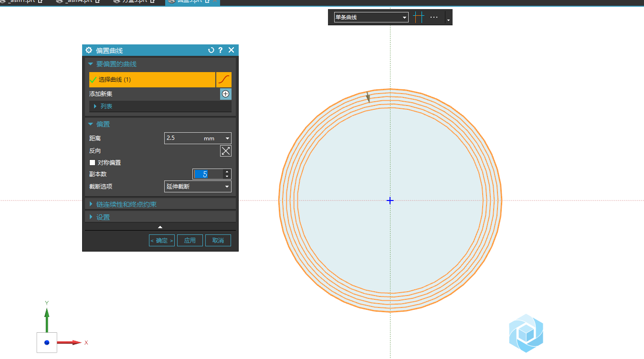Enable the 对称偏置 checkbox
This screenshot has height=359, width=644.
(x=93, y=163)
